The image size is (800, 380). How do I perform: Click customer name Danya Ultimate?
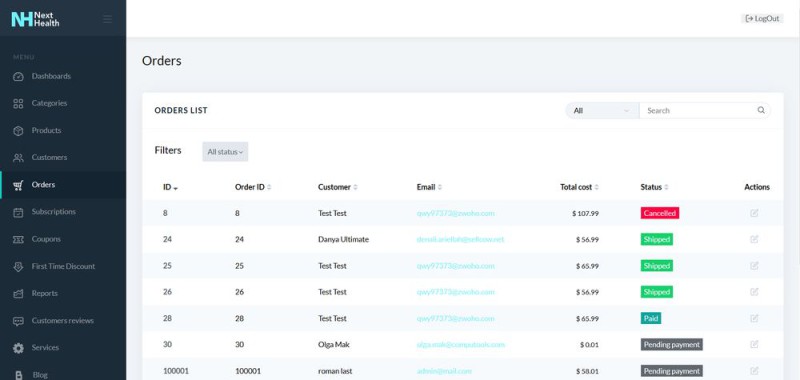click(343, 239)
